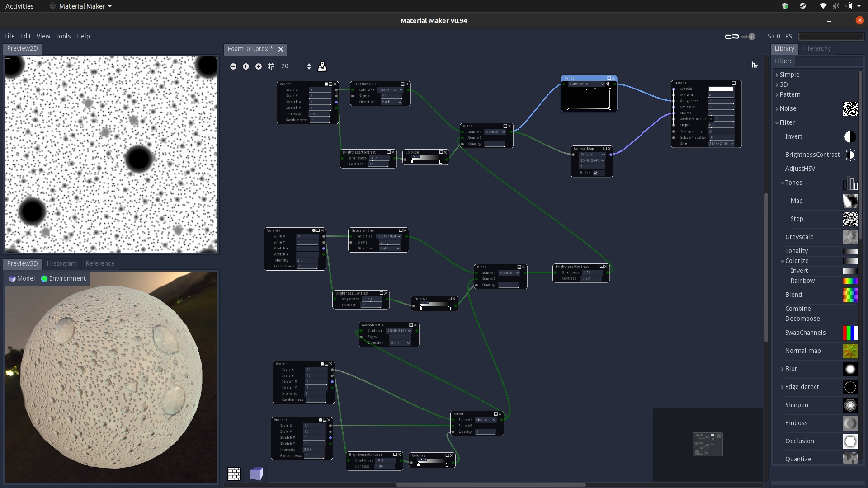Enable Transparency checkbox in Material node
This screenshot has height=488, width=868.
click(x=710, y=131)
